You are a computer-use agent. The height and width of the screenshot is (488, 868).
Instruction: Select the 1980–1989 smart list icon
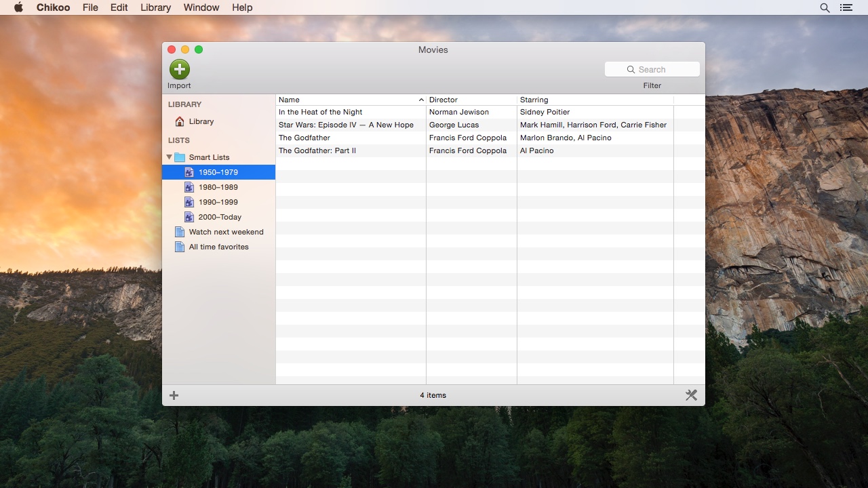(x=189, y=187)
